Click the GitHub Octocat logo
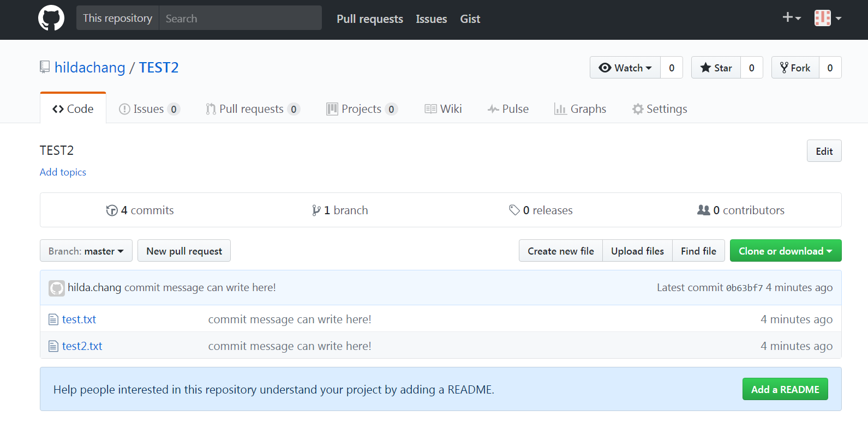Screen dimensions: 868x429 tap(51, 18)
